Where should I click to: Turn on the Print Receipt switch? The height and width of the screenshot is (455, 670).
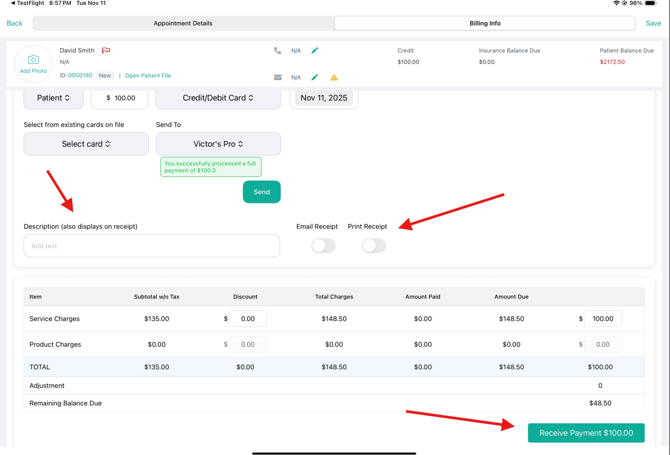373,245
